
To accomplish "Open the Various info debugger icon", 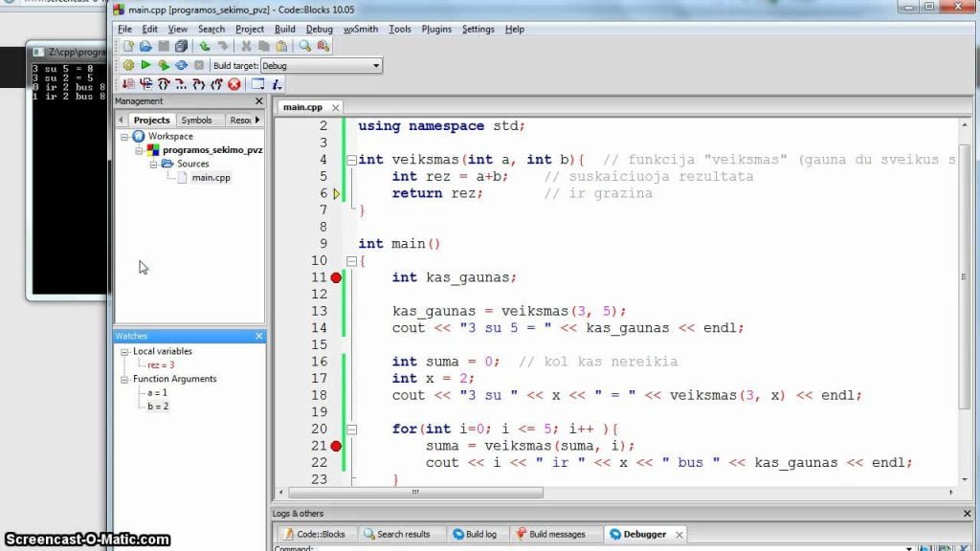I will (x=277, y=84).
